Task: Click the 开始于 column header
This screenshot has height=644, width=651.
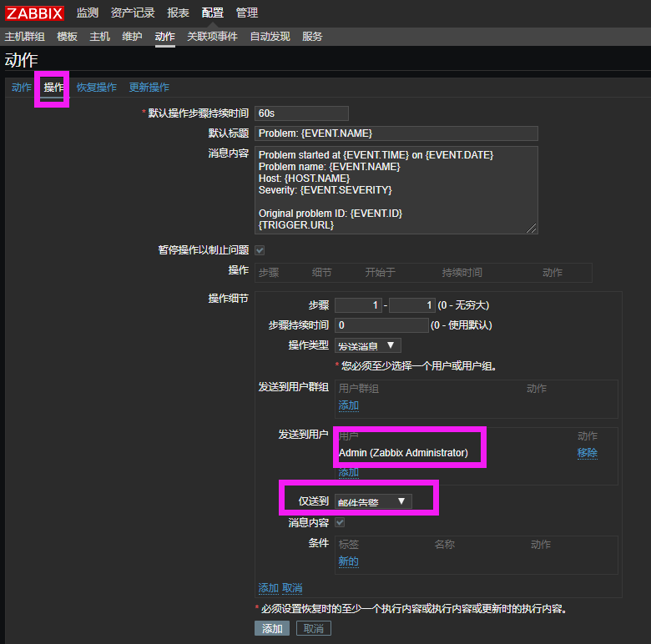Action: [380, 273]
